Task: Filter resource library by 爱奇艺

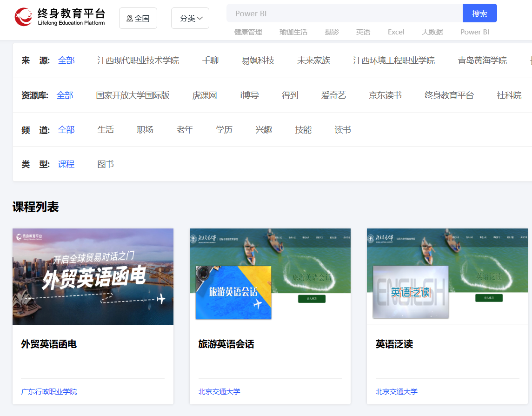Action: tap(333, 95)
